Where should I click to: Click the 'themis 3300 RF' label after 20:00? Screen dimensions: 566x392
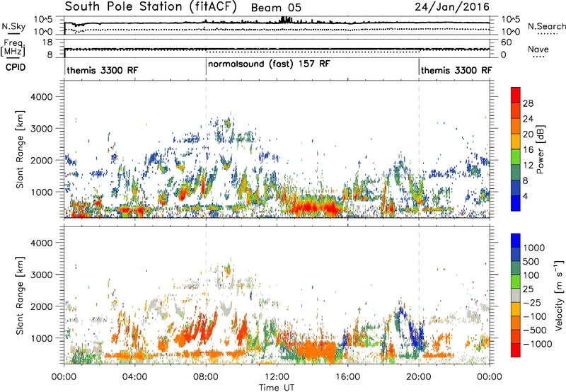[x=456, y=70]
